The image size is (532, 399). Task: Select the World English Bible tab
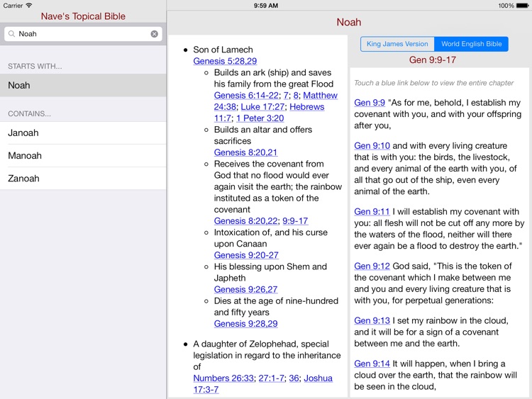pos(471,44)
